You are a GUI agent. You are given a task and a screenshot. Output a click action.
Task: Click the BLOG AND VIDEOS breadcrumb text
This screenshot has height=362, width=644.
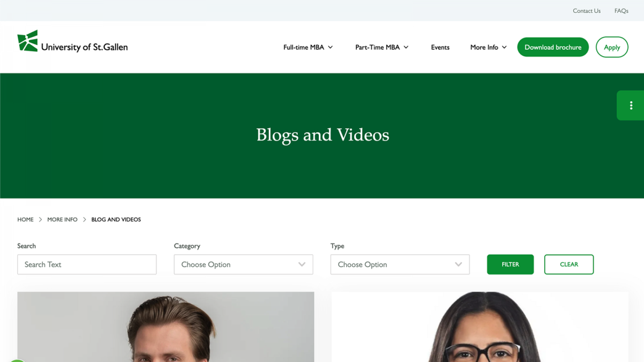(x=116, y=219)
